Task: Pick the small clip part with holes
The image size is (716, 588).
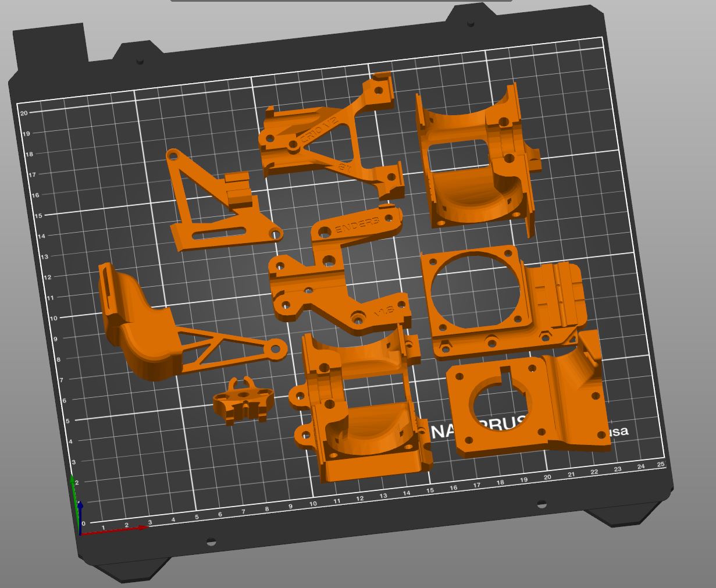Action: click(243, 401)
